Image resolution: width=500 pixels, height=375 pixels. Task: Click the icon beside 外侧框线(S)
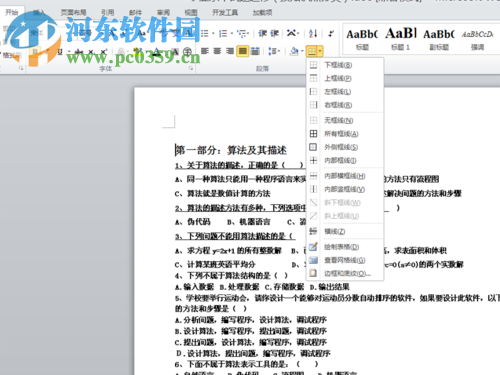[313, 147]
